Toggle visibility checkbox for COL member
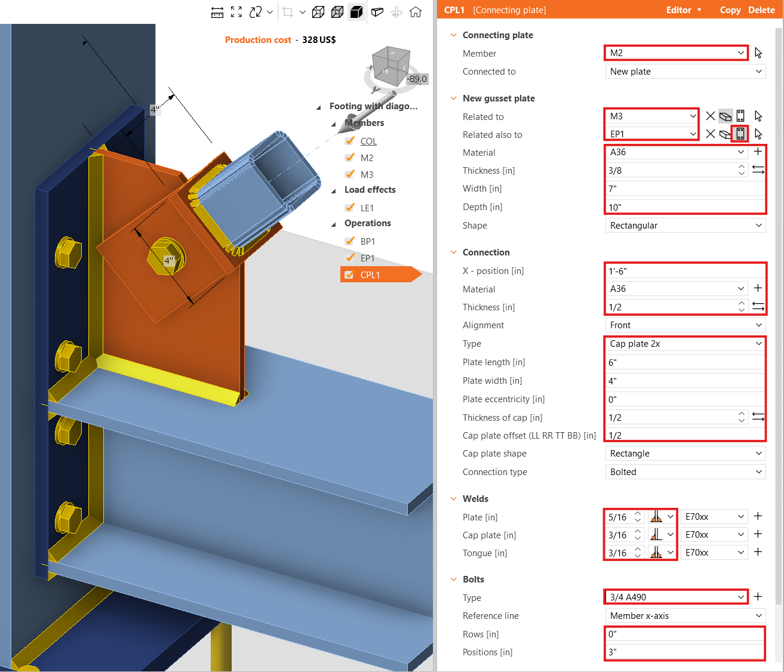 pos(350,141)
